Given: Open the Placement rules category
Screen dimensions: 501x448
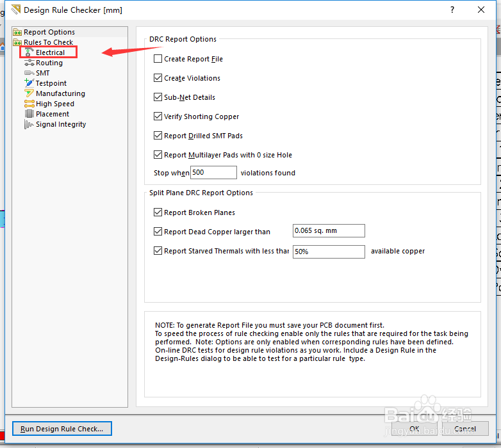Looking at the screenshot, I should (x=53, y=114).
